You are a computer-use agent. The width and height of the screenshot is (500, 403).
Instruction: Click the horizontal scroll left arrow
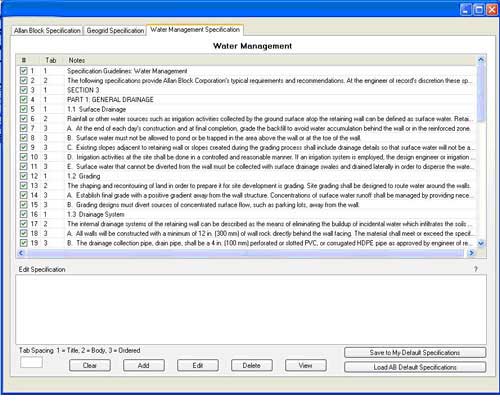[21, 253]
